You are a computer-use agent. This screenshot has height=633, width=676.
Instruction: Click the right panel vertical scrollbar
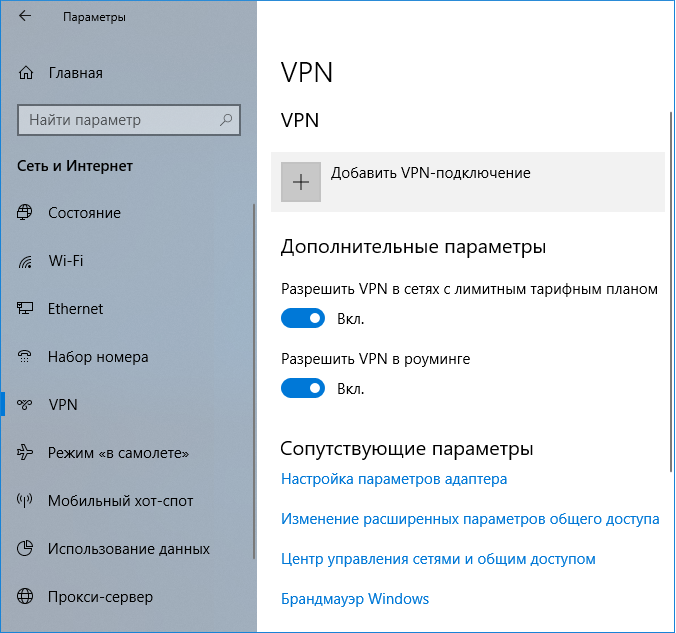(x=671, y=290)
